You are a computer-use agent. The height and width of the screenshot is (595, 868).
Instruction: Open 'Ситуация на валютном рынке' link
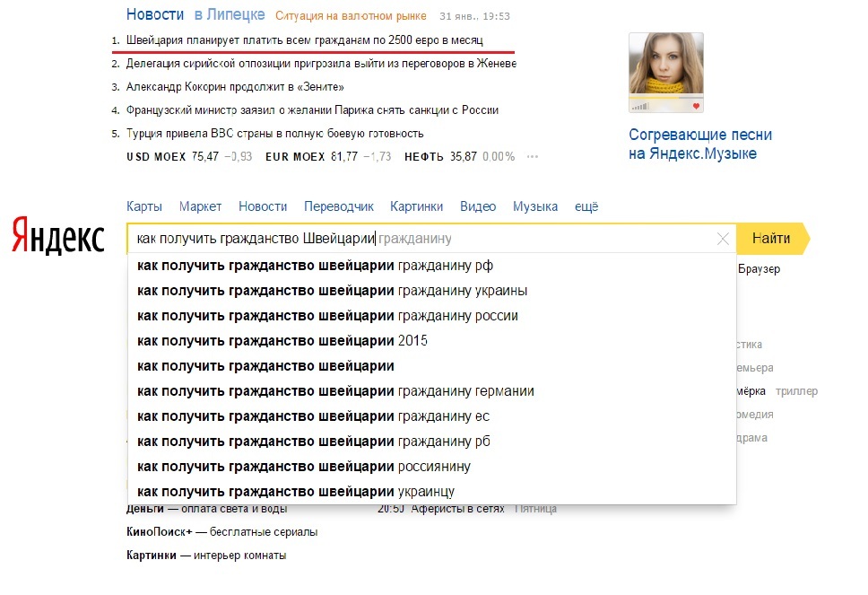click(x=351, y=16)
